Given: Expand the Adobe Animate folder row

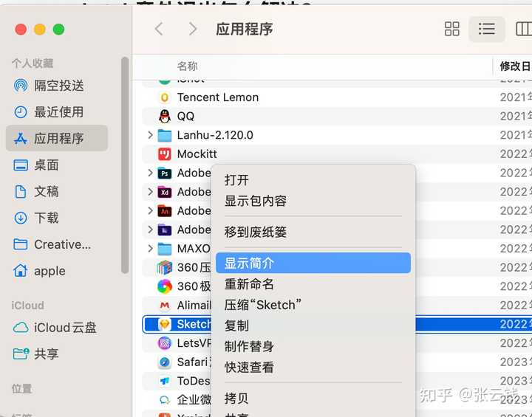Looking at the screenshot, I should coord(150,211).
